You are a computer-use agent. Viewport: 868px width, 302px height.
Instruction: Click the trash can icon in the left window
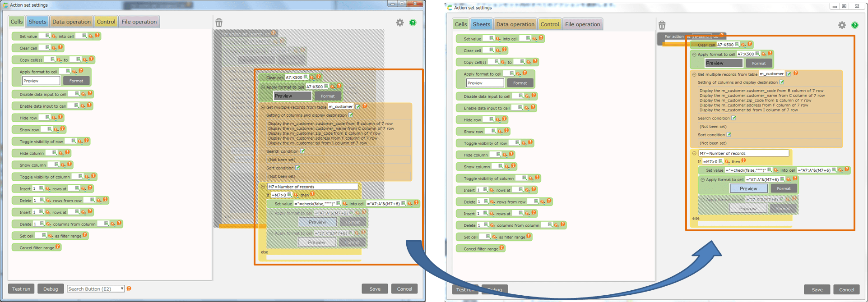(219, 23)
